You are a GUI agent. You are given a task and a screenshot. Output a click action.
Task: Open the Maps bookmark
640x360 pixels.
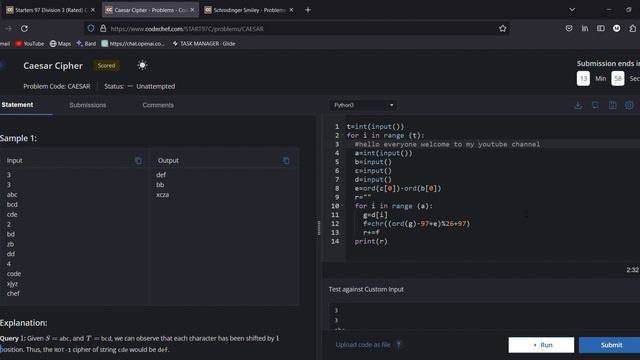tap(60, 44)
